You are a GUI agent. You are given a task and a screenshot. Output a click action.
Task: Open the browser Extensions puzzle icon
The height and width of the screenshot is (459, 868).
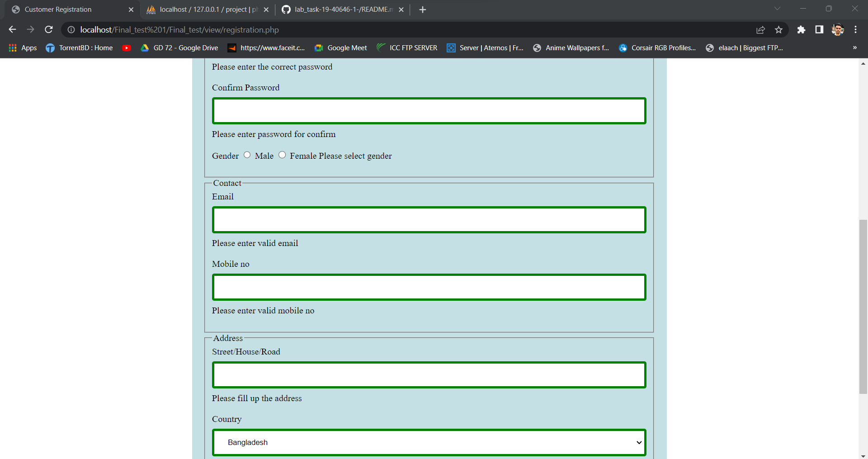[802, 30]
